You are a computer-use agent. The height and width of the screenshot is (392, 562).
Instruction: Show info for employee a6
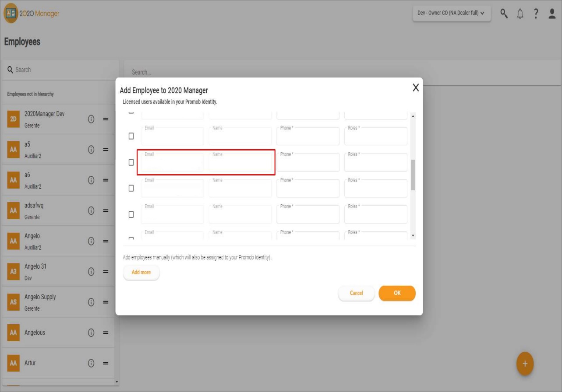tap(92, 180)
